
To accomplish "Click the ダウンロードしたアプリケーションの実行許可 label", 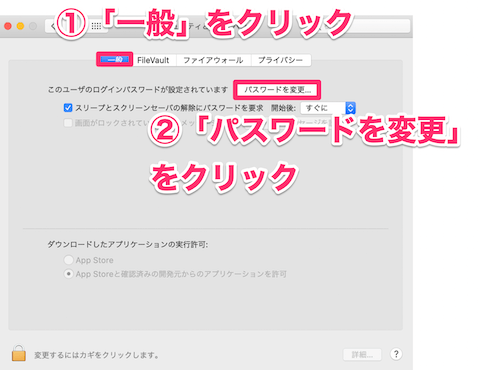I will tap(128, 245).
